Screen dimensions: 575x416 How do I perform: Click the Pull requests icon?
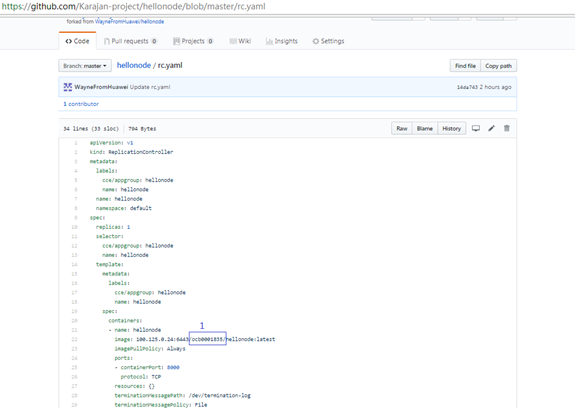tap(107, 41)
